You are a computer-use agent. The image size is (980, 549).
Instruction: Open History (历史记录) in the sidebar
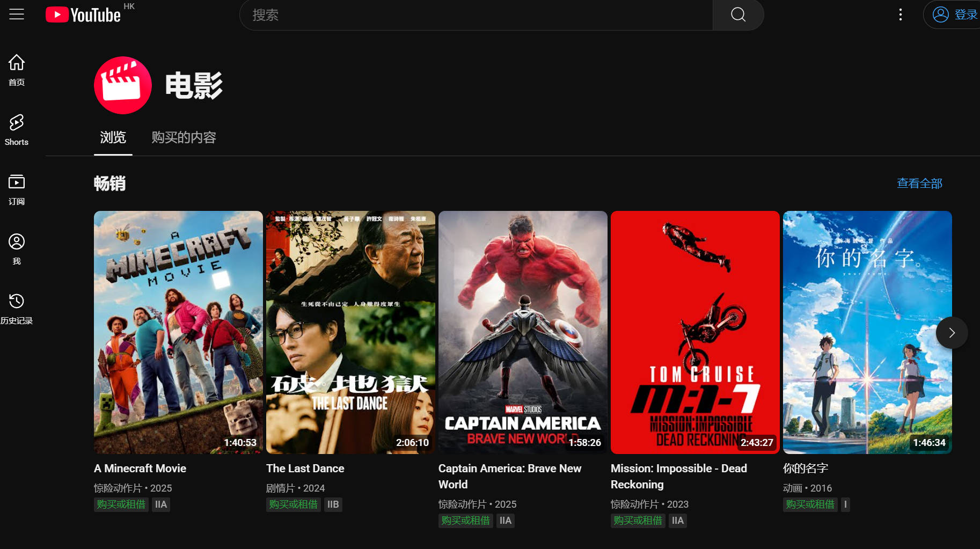(x=17, y=308)
